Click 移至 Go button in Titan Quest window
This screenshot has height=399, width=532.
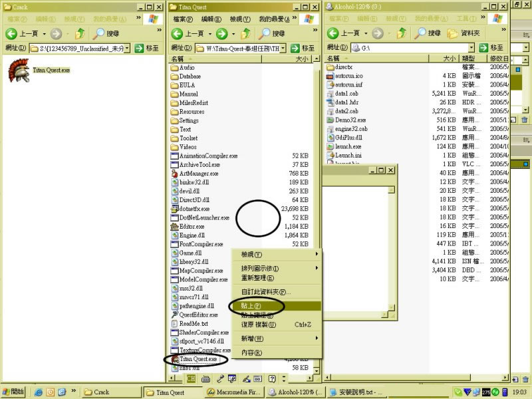tap(303, 49)
